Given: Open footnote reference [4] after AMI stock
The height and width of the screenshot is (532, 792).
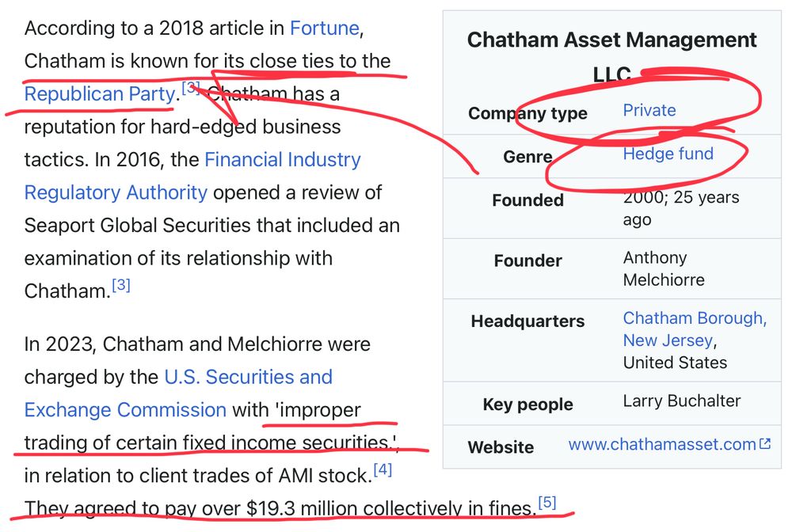Looking at the screenshot, I should pyautogui.click(x=383, y=470).
